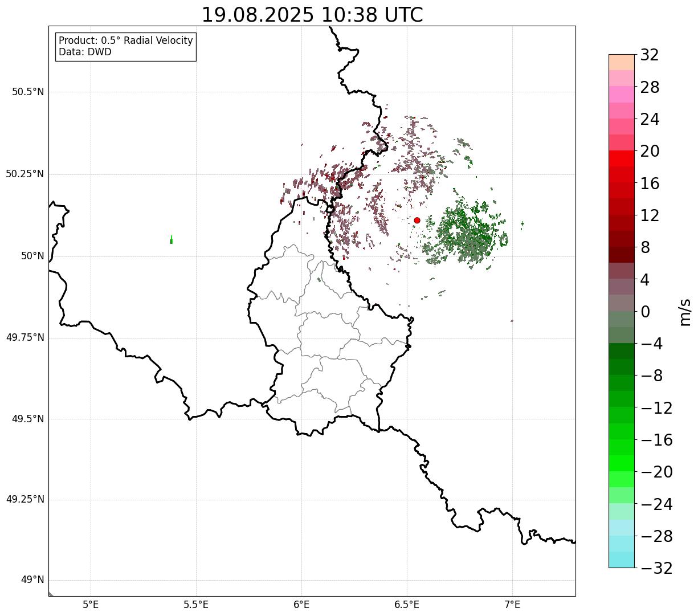This screenshot has width=698, height=616.
Task: Click the 0 tick on colorbar
Action: [x=646, y=312]
